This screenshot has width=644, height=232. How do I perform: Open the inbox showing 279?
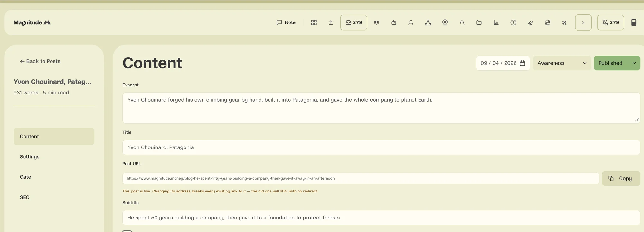354,22
